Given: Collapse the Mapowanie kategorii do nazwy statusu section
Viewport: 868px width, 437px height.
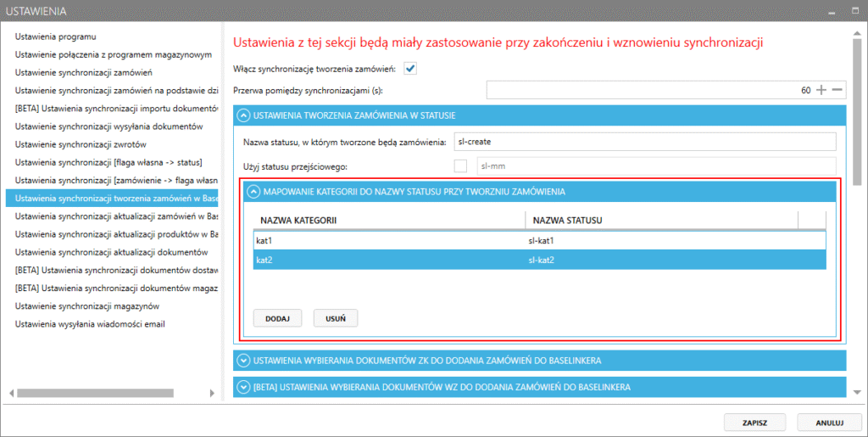Looking at the screenshot, I should tap(253, 192).
